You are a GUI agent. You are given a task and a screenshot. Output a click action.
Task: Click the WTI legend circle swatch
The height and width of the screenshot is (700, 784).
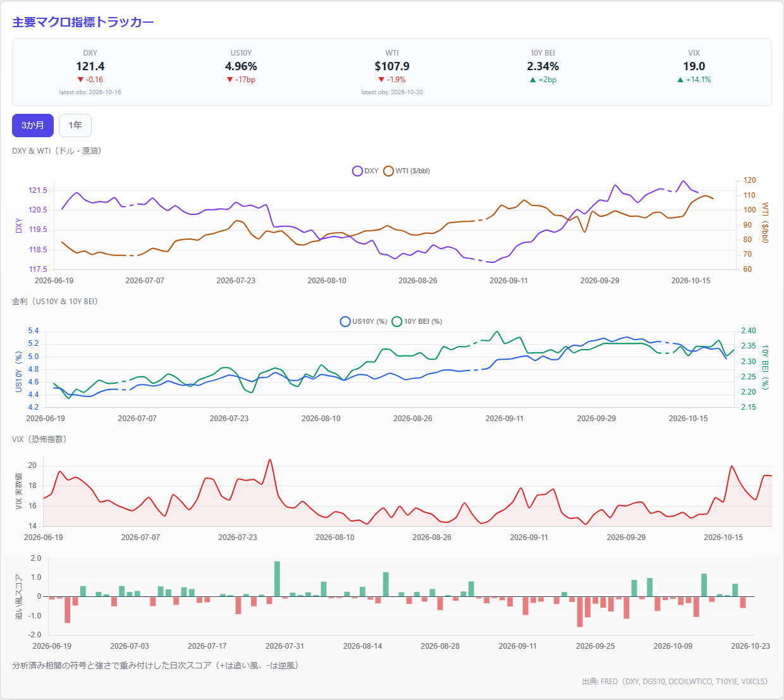coord(388,171)
